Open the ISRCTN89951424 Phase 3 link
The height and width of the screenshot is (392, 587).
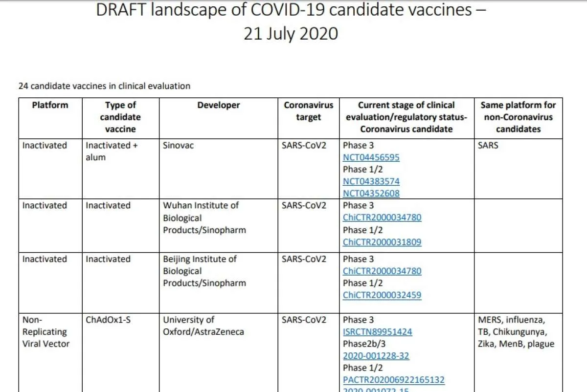click(x=377, y=332)
